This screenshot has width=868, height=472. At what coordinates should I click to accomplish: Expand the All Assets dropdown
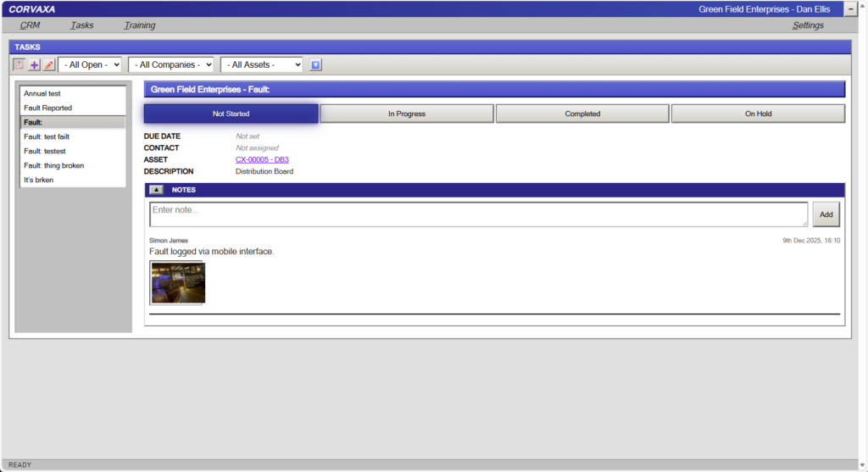pyautogui.click(x=261, y=65)
